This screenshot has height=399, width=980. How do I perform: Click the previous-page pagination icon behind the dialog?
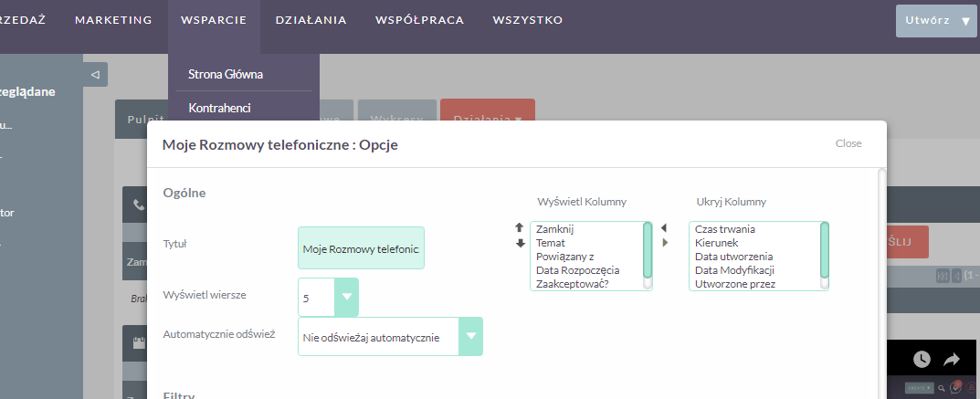point(956,276)
